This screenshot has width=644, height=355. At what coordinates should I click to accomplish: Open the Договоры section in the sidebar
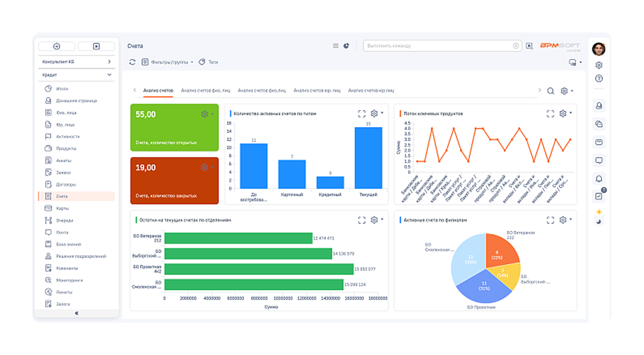(x=77, y=184)
